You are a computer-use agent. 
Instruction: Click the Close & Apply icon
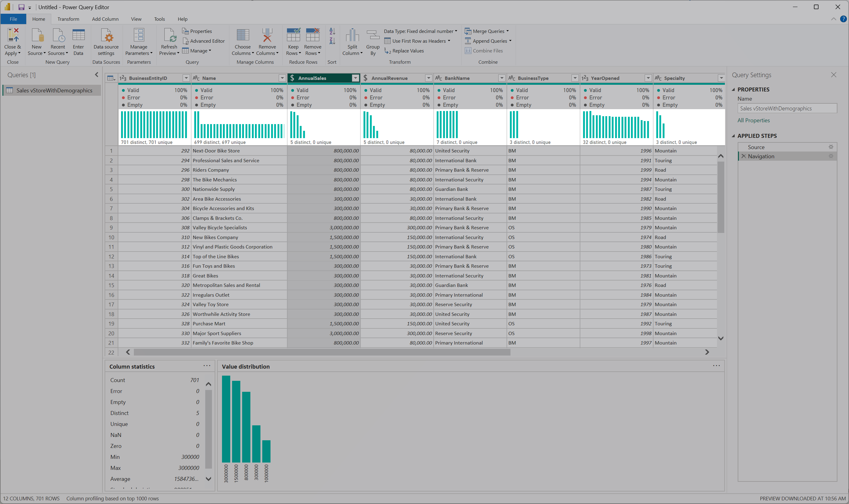coord(13,36)
